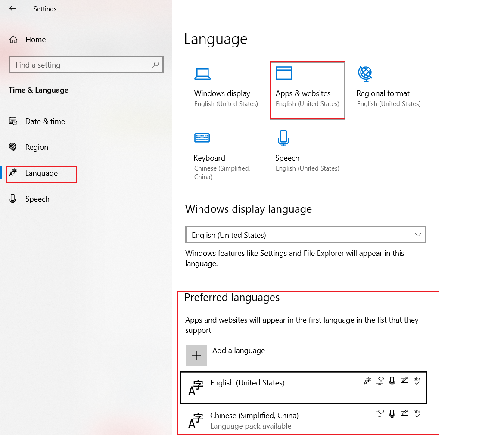
Task: Click English row spell-check abc icon
Action: point(417,381)
